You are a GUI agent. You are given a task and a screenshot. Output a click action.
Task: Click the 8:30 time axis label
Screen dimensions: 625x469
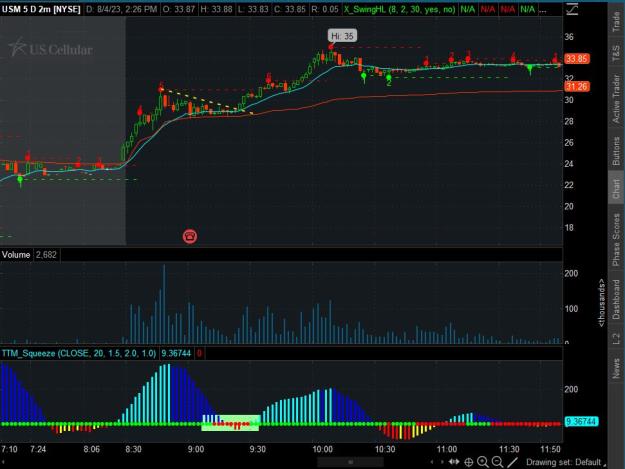pos(133,449)
